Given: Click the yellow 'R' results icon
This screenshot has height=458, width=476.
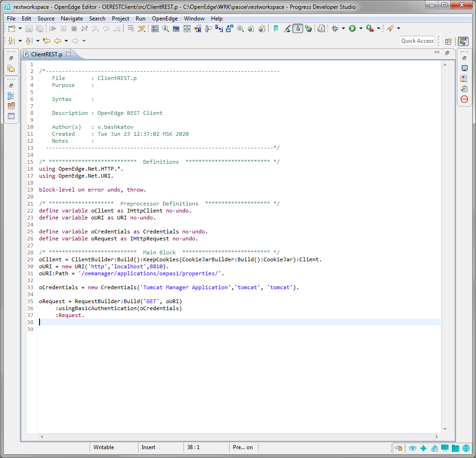Looking at the screenshot, I should [198, 28].
